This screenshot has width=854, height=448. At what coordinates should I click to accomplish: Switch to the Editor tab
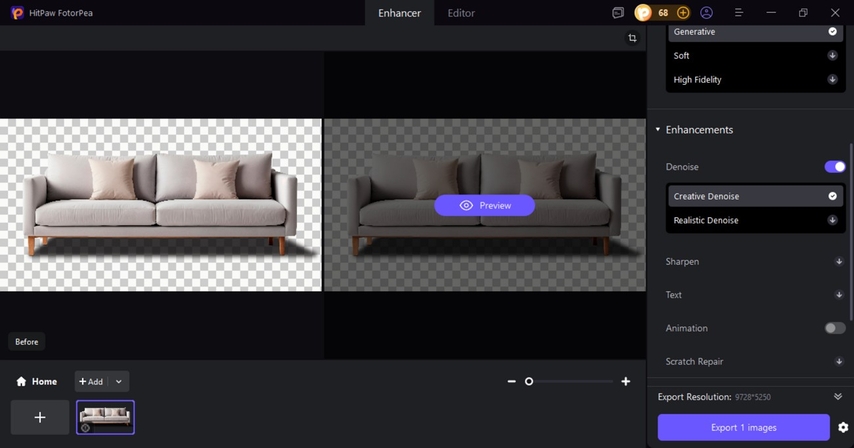[x=461, y=13]
